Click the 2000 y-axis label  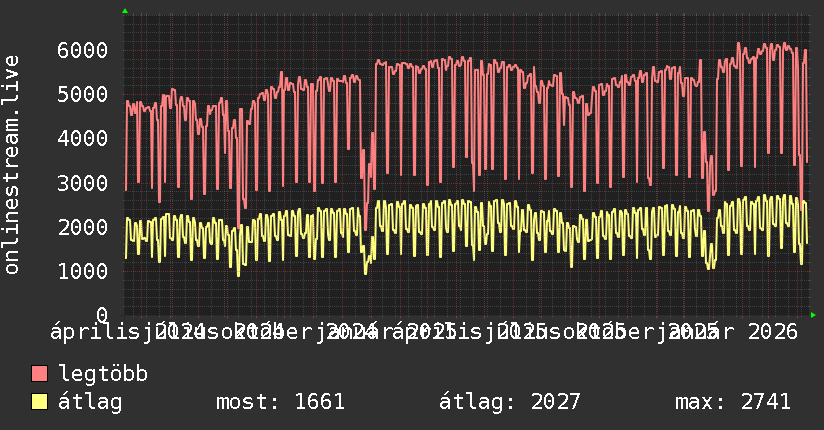coord(83,227)
